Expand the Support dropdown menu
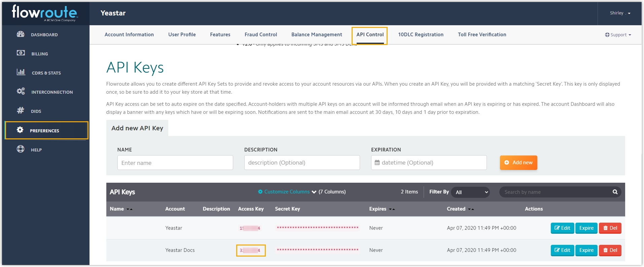The image size is (644, 267). coord(618,35)
